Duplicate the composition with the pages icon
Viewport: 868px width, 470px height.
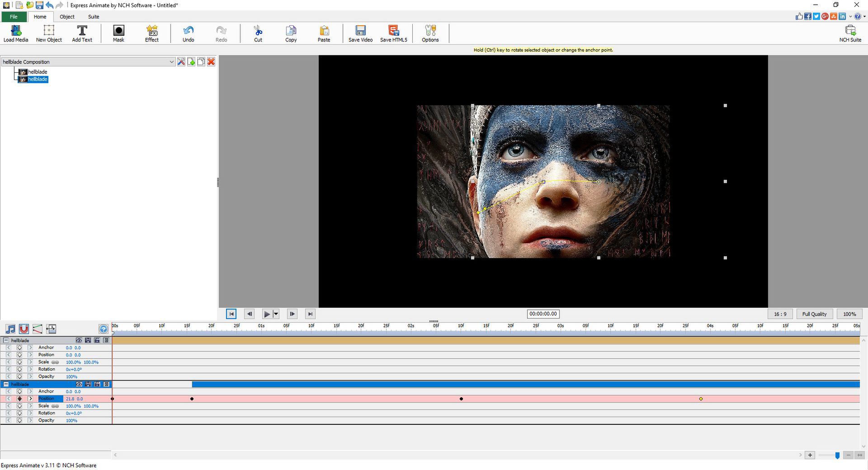pyautogui.click(x=201, y=61)
